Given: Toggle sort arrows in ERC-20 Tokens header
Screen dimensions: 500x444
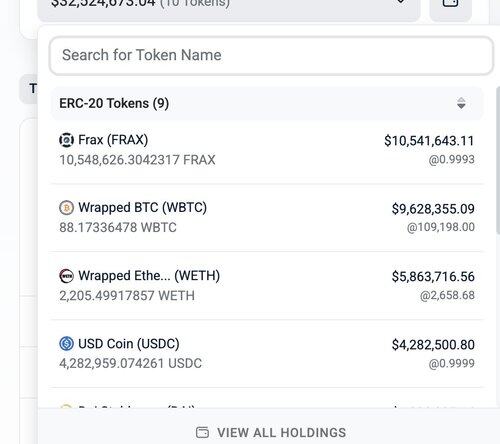Looking at the screenshot, I should click(461, 103).
